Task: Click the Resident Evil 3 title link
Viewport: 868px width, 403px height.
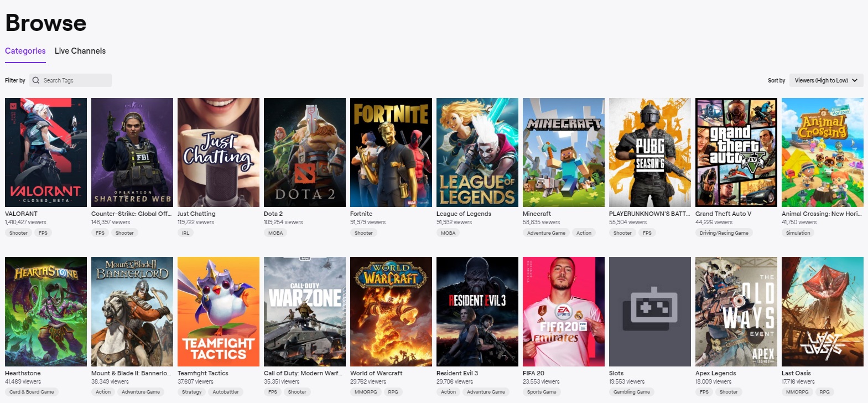Action: coord(457,373)
